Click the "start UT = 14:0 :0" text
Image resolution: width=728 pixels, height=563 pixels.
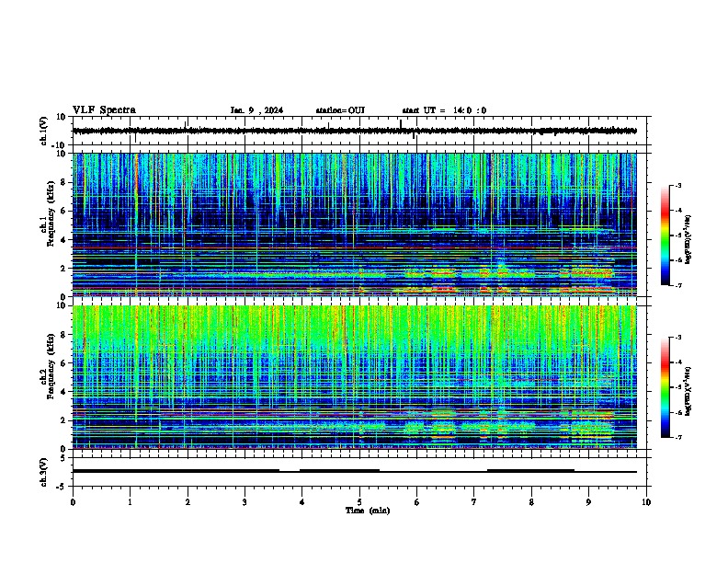pyautogui.click(x=444, y=110)
